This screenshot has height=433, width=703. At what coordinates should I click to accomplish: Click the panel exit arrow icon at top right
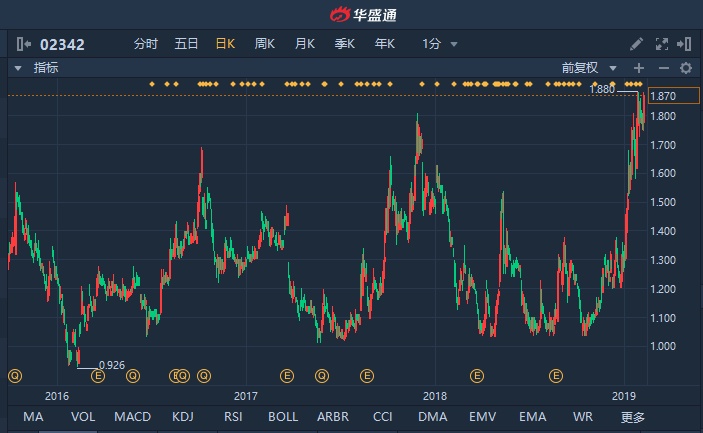click(685, 44)
